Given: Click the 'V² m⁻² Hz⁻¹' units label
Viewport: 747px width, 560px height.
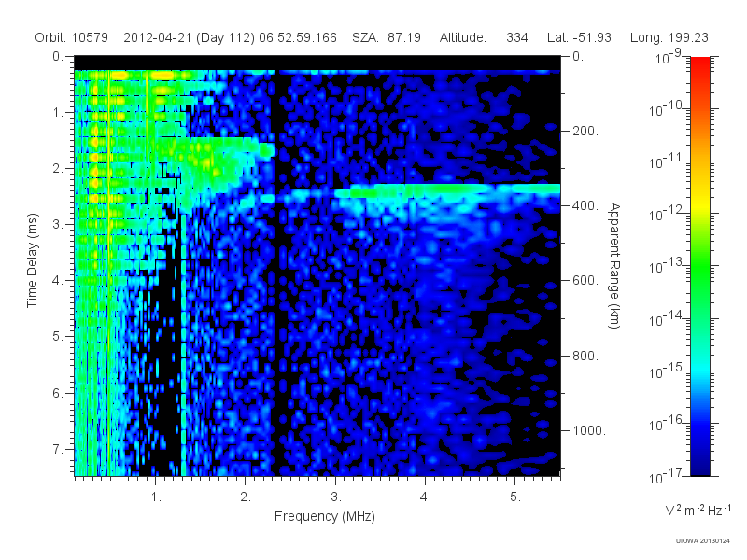Looking at the screenshot, I should [698, 510].
